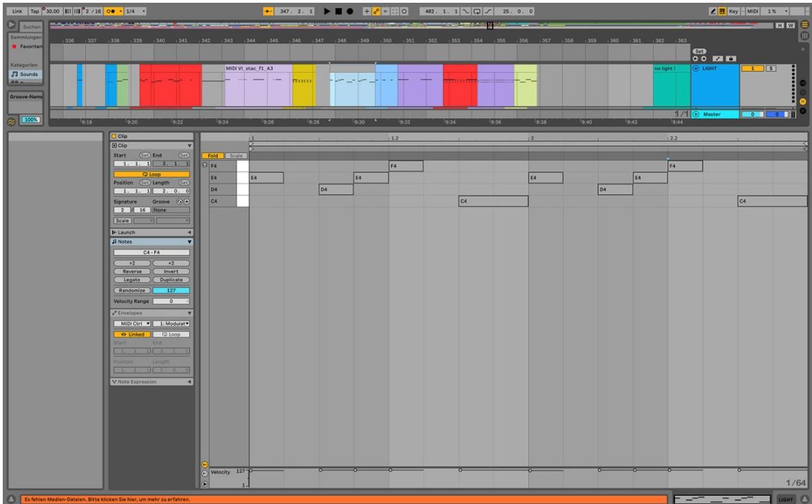
Task: Toggle the envelope Linked button
Action: tap(132, 335)
